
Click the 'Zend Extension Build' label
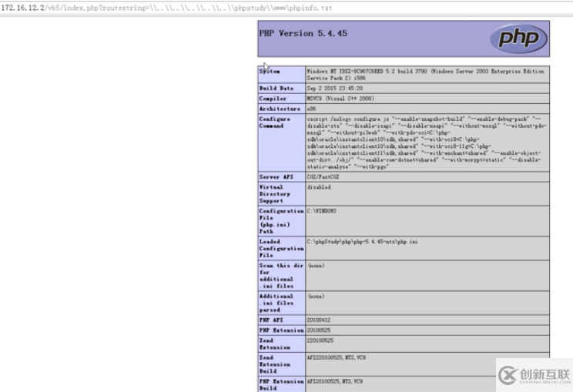point(274,364)
